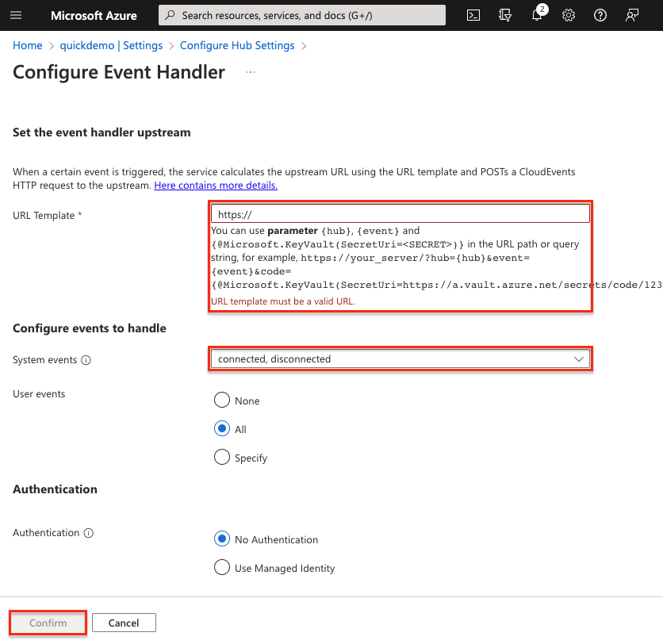Go to Home via breadcrumb
Image resolution: width=663 pixels, height=644 pixels.
point(27,45)
